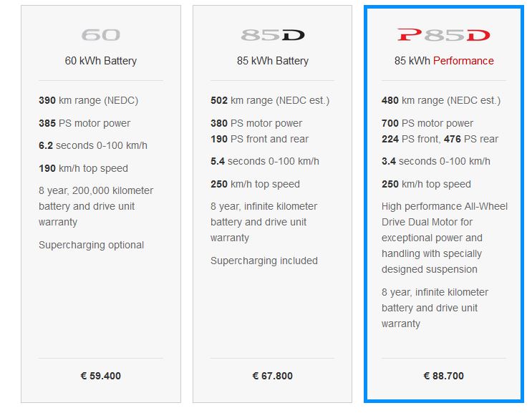
Task: Click the 60 kWh Battery heading
Action: (101, 61)
